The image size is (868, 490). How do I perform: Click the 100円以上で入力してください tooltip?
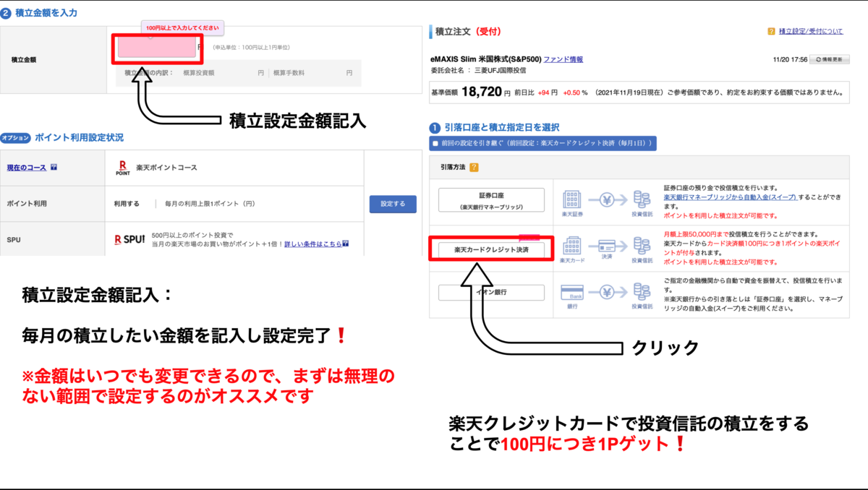pos(182,27)
